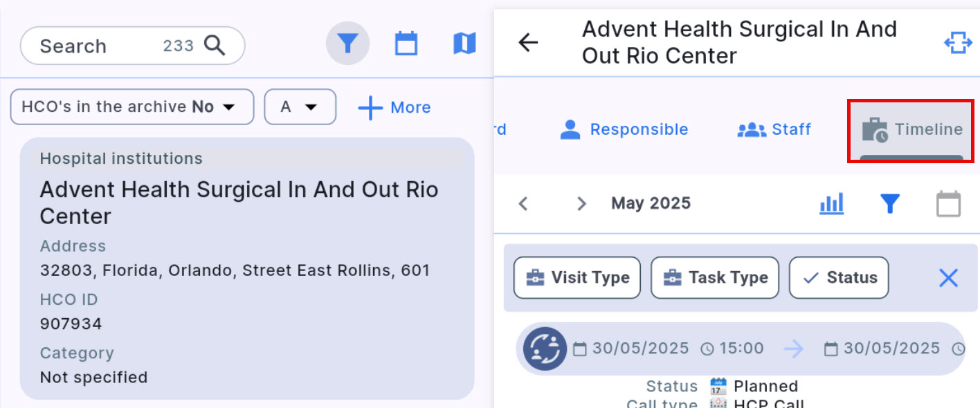Open the calendar view icon in left toolbar
The width and height of the screenshot is (980, 408).
pyautogui.click(x=406, y=44)
